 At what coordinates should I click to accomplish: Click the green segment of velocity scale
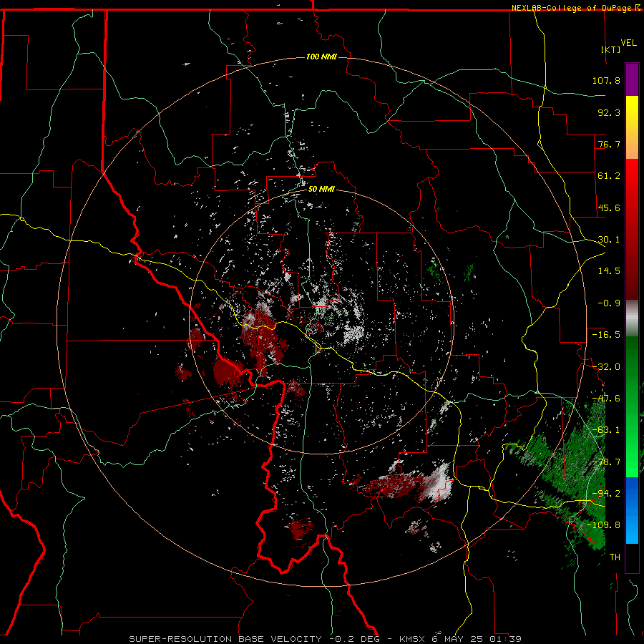632,406
